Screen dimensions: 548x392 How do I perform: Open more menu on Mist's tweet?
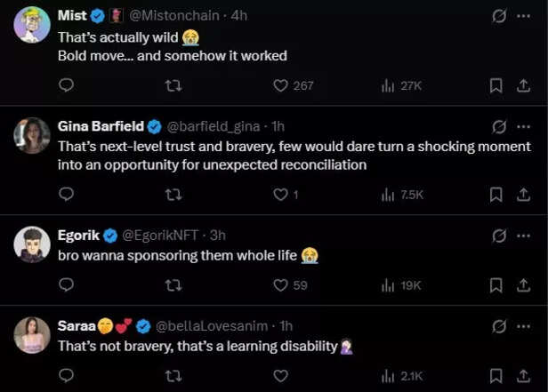[x=523, y=16]
